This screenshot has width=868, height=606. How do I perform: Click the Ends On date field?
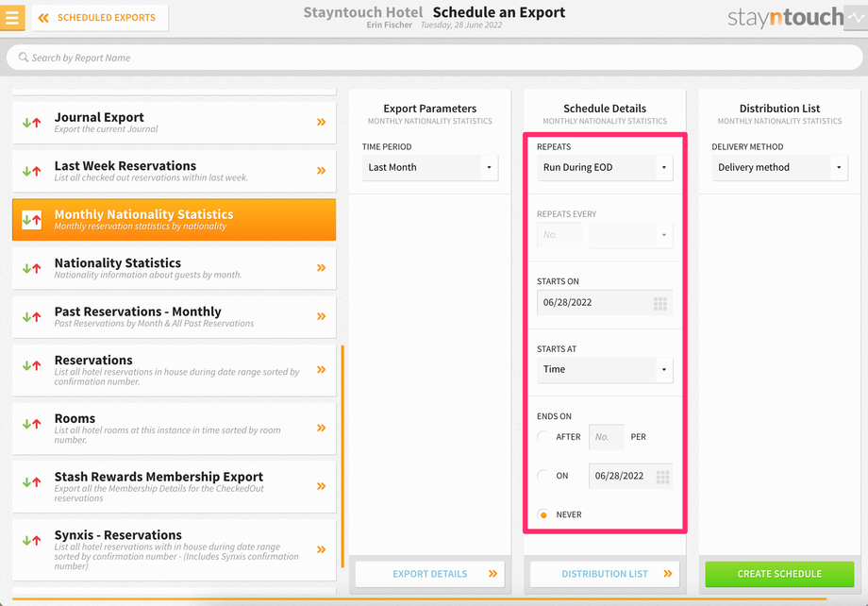[630, 476]
